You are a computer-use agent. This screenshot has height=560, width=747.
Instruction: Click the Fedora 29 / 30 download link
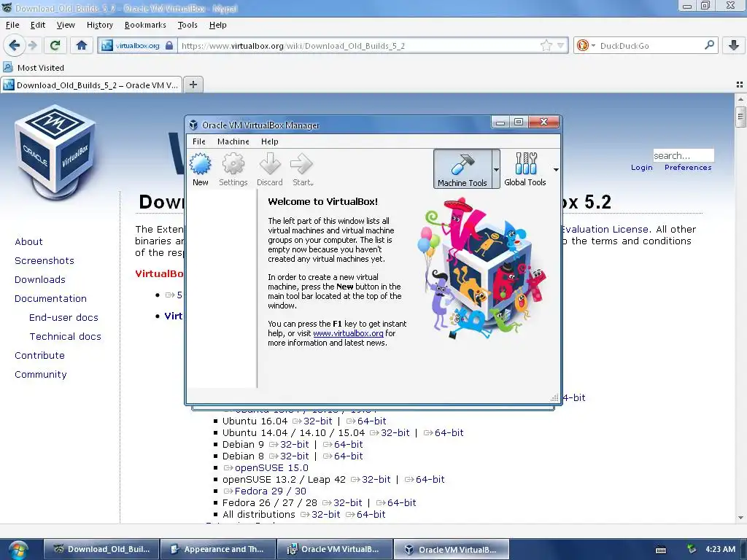(x=265, y=491)
